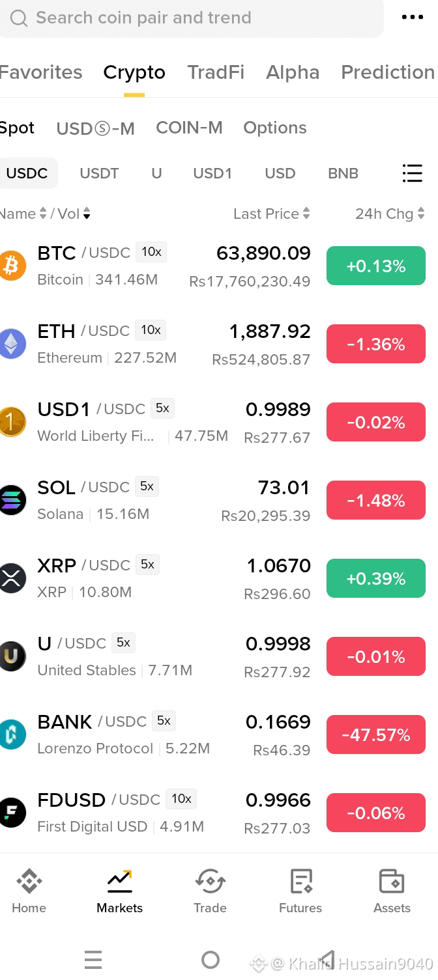
Task: Open the XRP/USDC pair row
Action: [219, 578]
